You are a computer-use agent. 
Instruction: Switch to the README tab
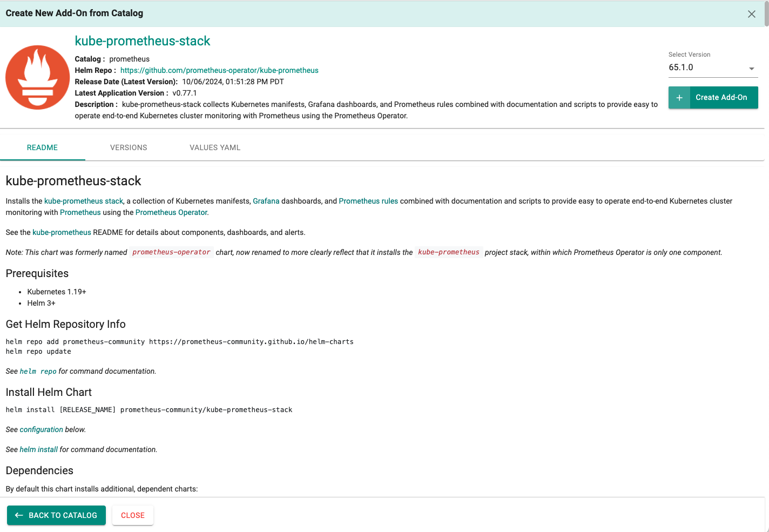(x=42, y=147)
